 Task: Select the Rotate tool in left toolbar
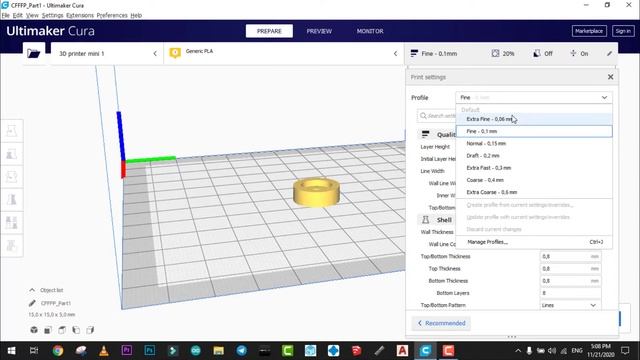pos(12,177)
